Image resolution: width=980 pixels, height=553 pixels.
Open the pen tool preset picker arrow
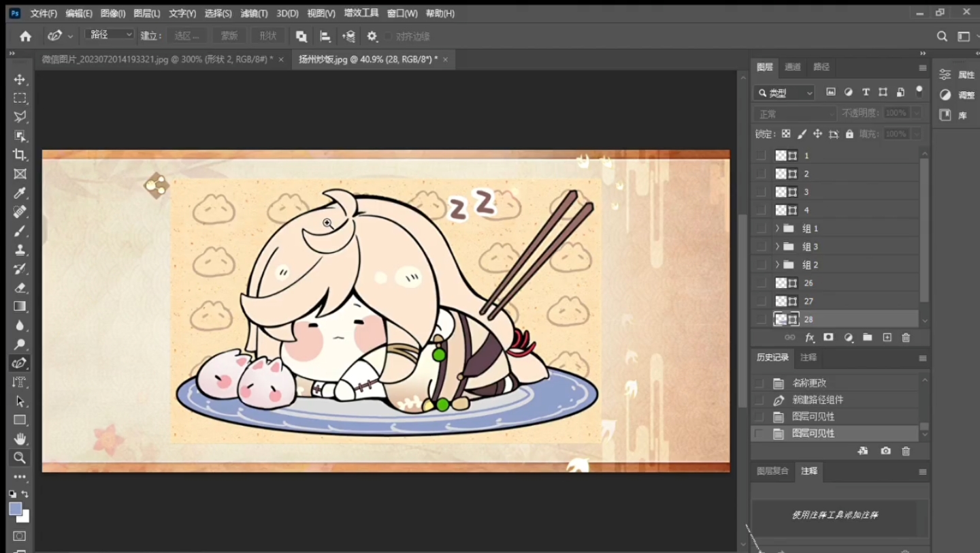70,36
